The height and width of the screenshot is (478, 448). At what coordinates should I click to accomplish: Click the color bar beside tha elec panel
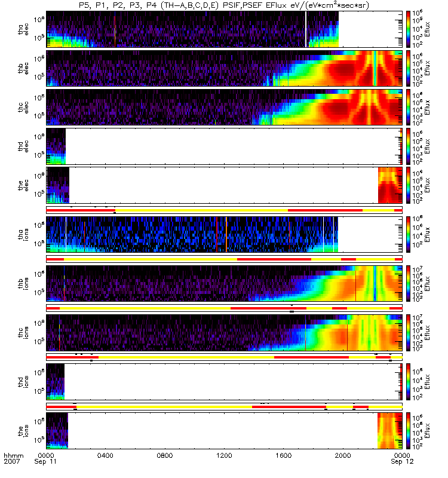click(x=409, y=29)
